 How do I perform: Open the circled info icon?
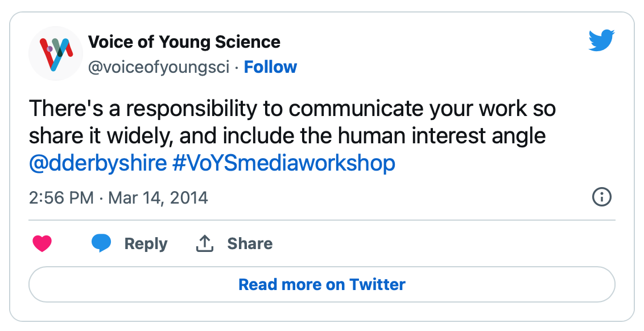(602, 197)
